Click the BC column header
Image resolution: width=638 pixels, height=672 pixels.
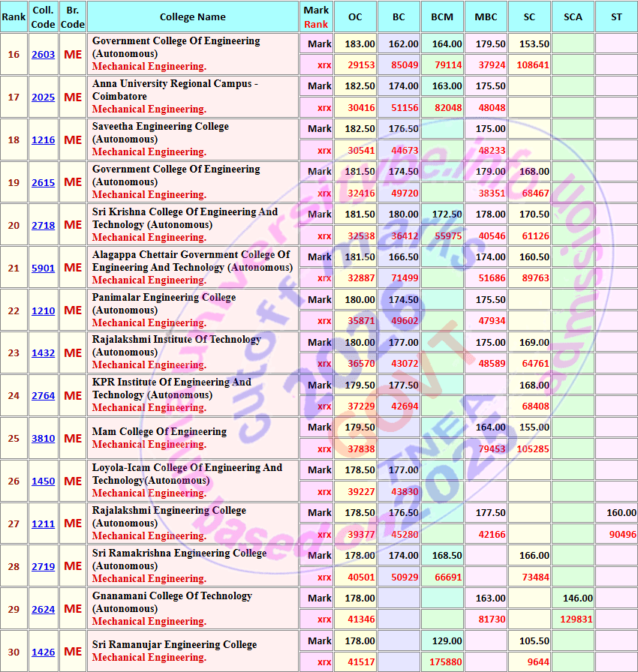tap(399, 16)
